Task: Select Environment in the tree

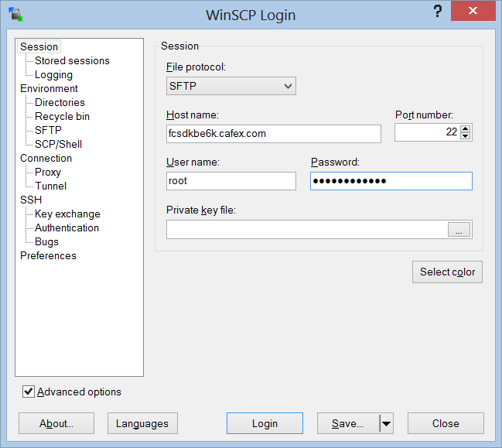Action: coord(49,88)
